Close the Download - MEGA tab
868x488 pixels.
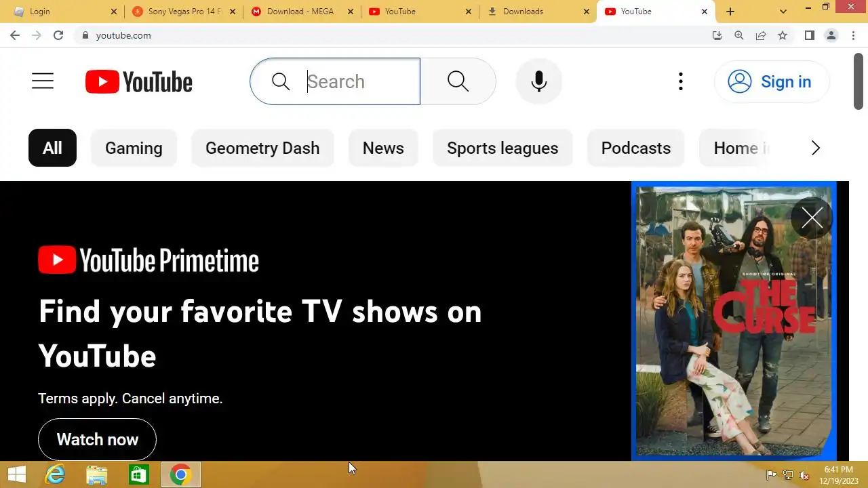coord(351,12)
